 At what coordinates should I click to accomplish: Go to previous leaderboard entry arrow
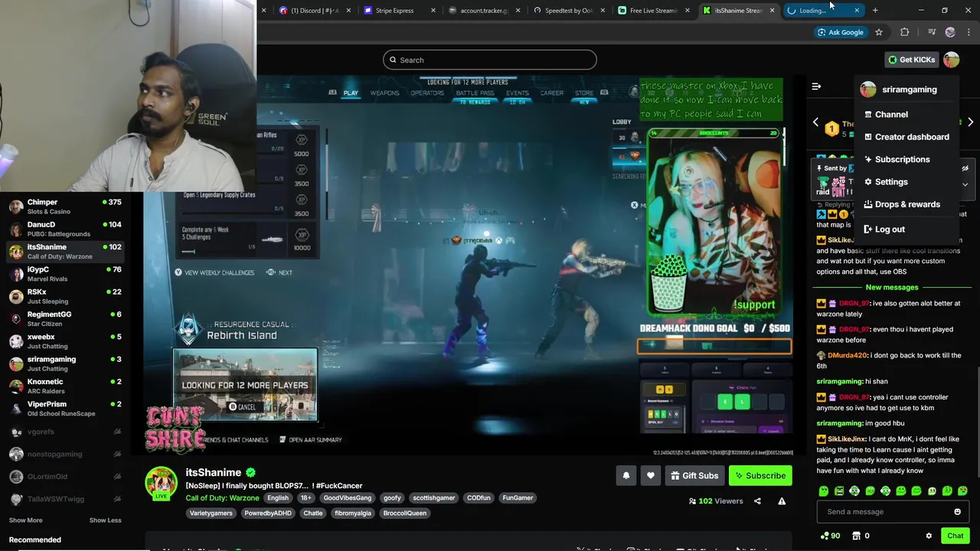815,122
